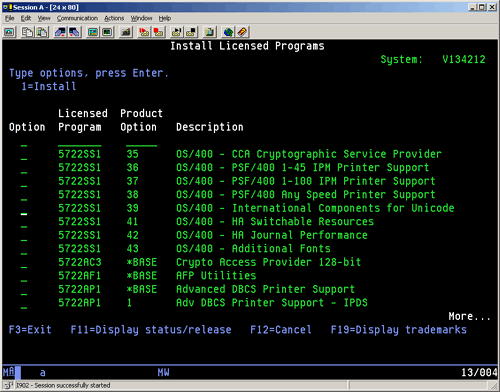Click F11=Display status/release label
The image size is (500, 392).
point(151,330)
